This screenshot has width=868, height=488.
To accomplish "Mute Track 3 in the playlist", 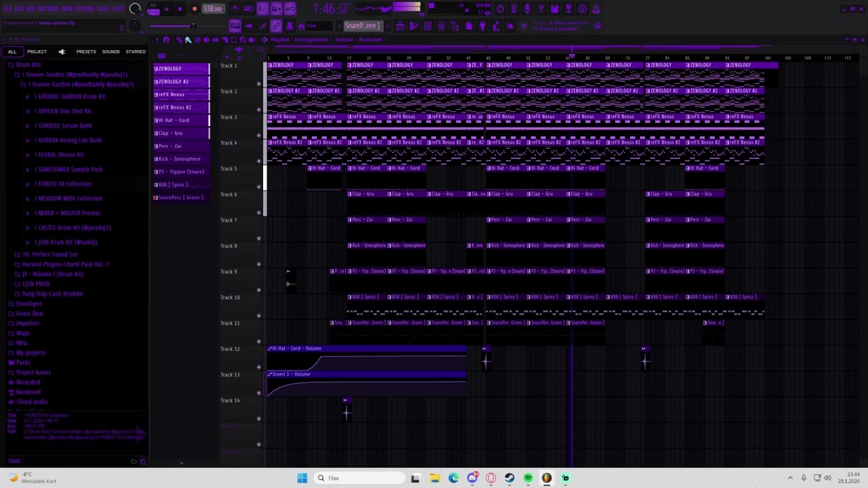I will [x=258, y=135].
